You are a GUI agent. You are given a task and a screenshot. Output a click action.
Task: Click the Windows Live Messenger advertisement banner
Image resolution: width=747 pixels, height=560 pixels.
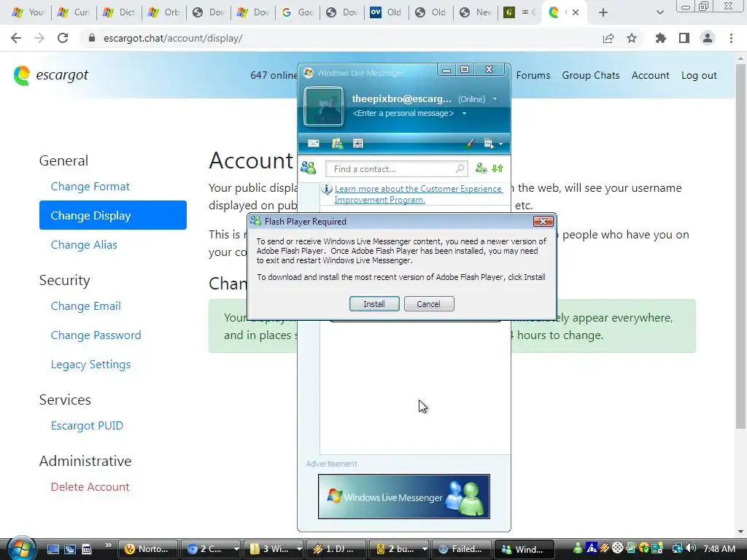404,496
